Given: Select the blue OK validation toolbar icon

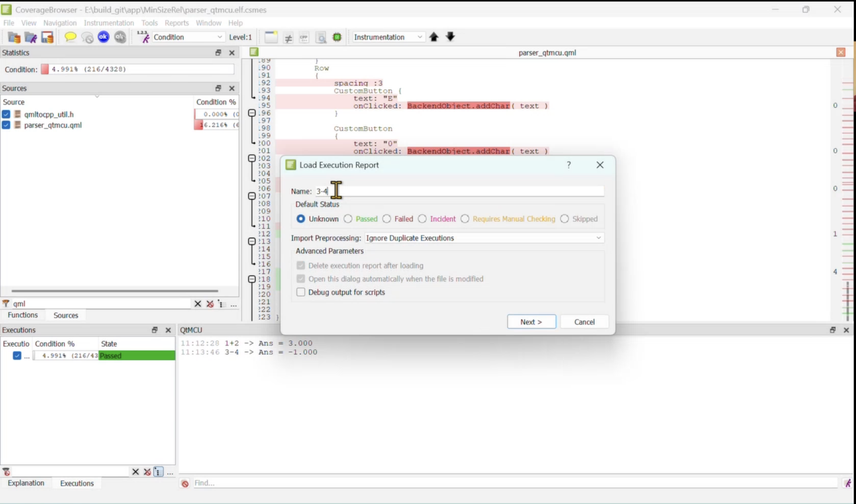Looking at the screenshot, I should [x=104, y=37].
